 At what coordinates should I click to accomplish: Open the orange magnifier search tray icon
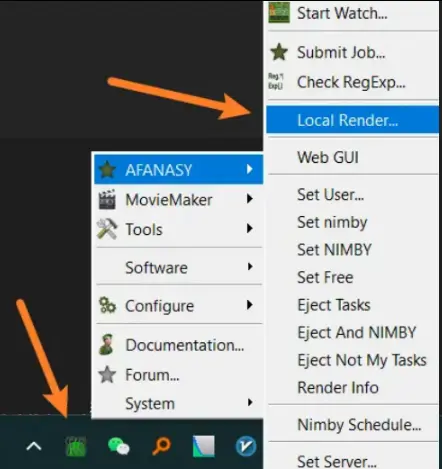(161, 446)
